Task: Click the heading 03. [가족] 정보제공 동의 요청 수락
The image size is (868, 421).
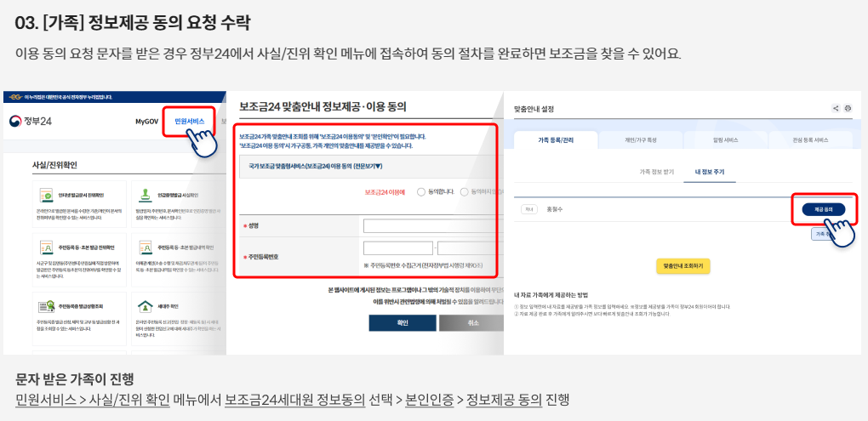Action: tap(133, 23)
